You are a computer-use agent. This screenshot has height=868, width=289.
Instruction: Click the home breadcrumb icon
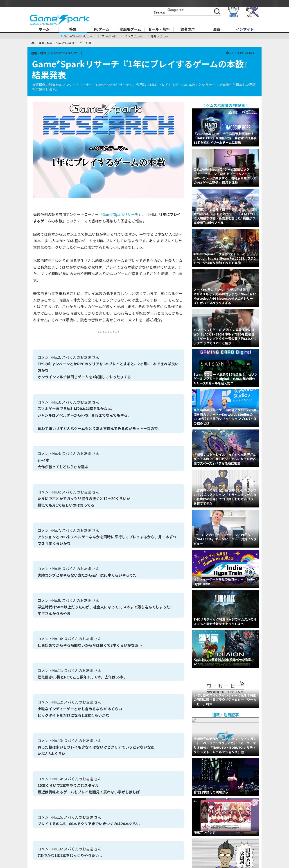pos(33,43)
